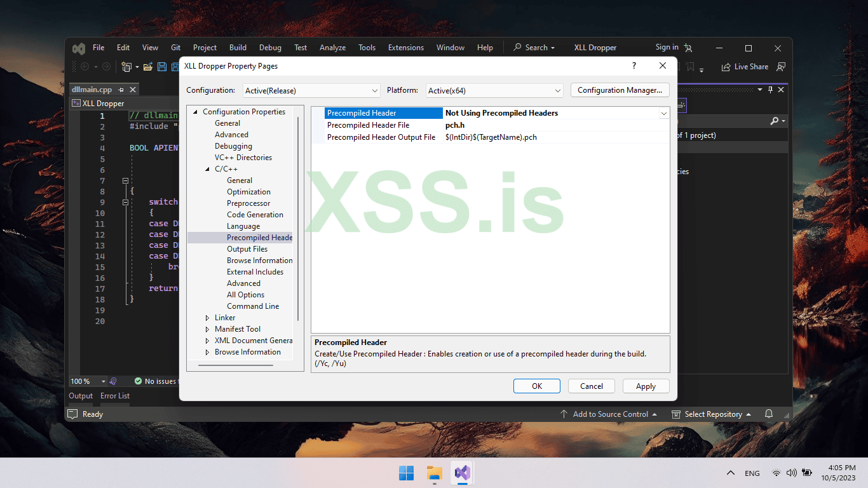Open the File menu
The width and height of the screenshot is (868, 488).
coord(98,48)
